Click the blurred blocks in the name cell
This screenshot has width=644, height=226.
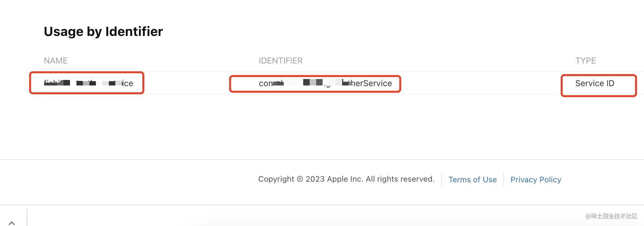click(x=86, y=83)
